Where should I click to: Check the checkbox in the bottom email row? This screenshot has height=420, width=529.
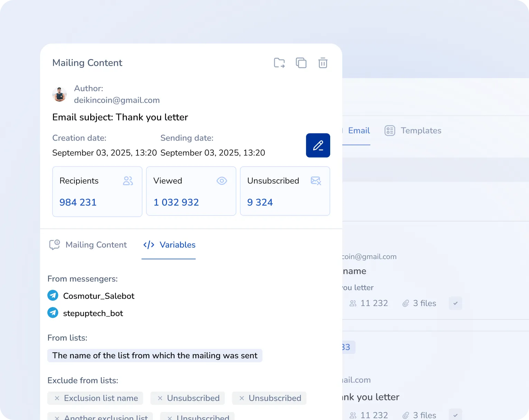pos(455,414)
